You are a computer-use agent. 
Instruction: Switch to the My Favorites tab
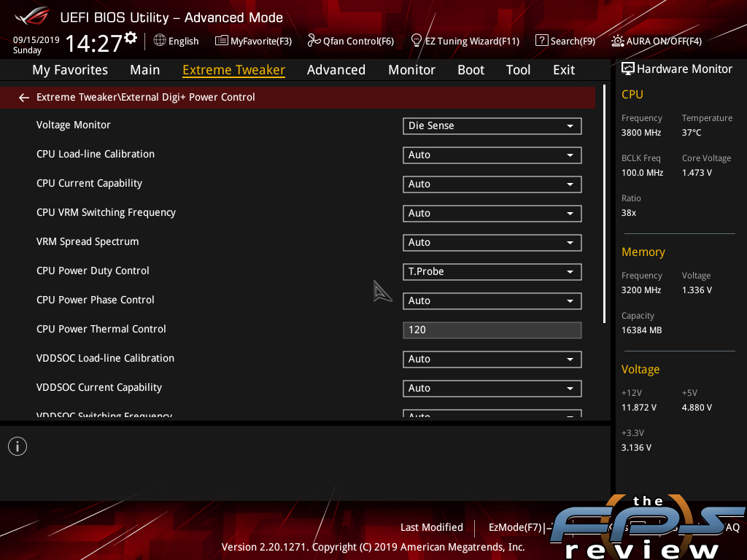70,70
